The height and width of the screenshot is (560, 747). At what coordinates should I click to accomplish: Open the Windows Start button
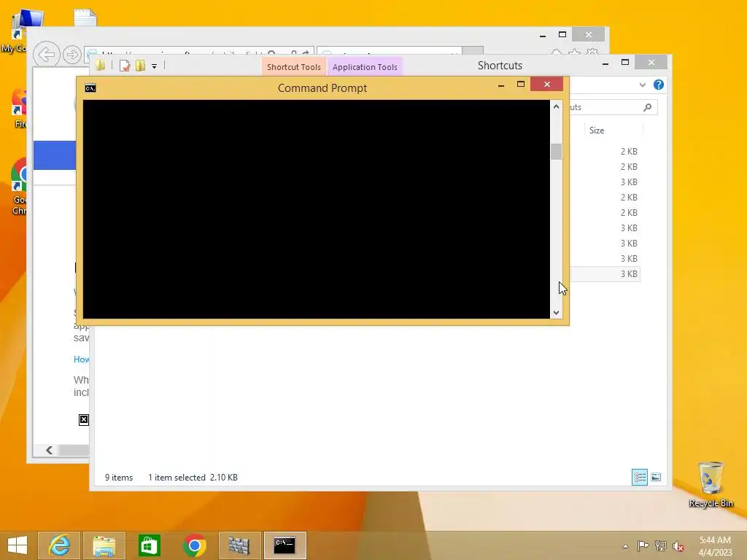pyautogui.click(x=18, y=545)
